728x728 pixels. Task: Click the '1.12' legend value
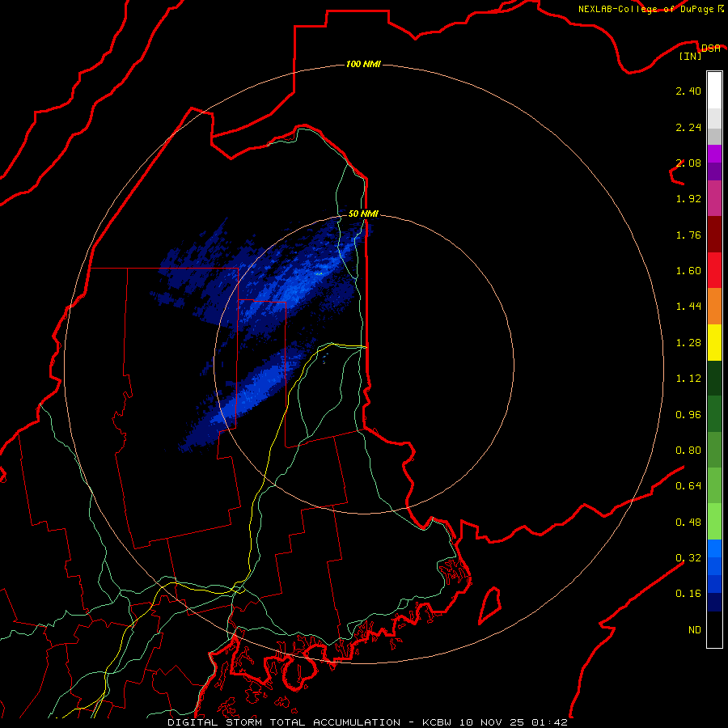688,379
